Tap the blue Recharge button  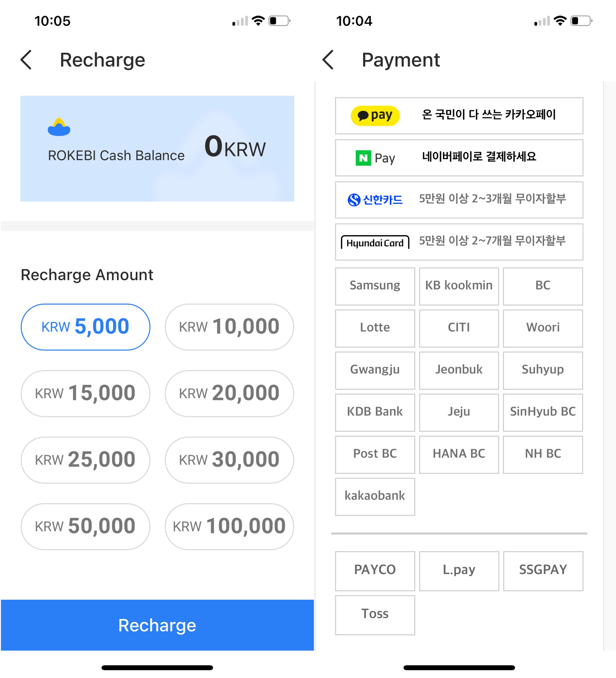point(157,625)
